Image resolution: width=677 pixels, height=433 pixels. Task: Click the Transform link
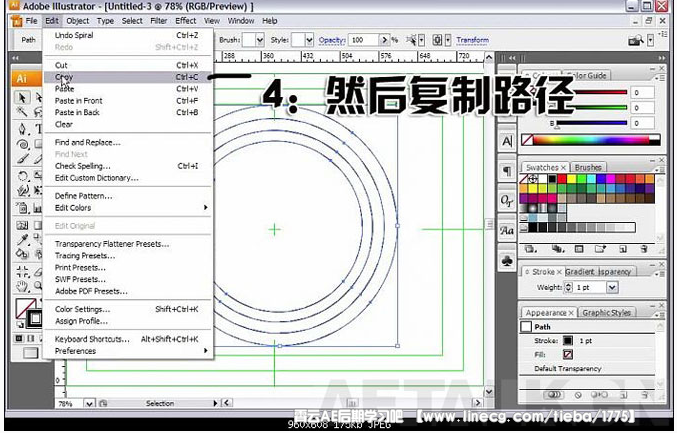point(472,40)
